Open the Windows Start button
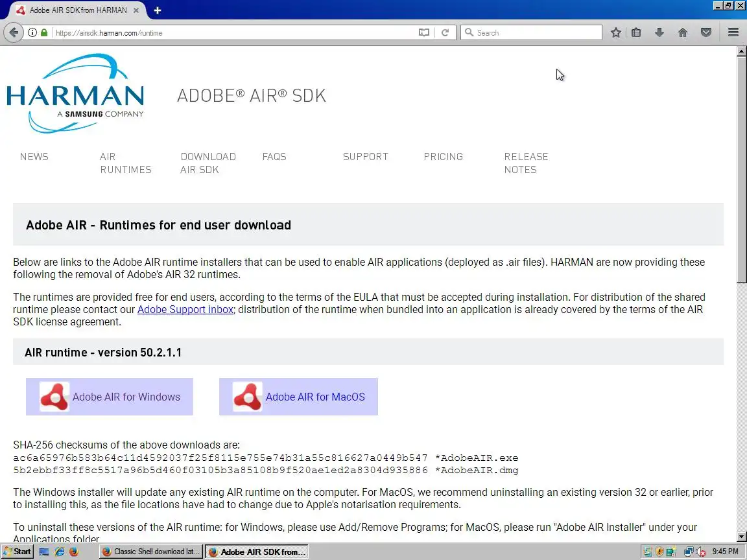The width and height of the screenshot is (747, 560). pos(17,552)
